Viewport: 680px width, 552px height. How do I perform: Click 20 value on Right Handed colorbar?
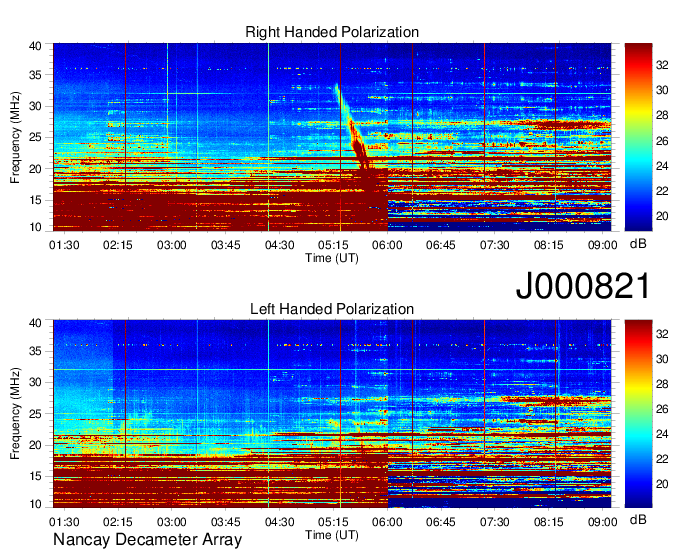tap(662, 216)
